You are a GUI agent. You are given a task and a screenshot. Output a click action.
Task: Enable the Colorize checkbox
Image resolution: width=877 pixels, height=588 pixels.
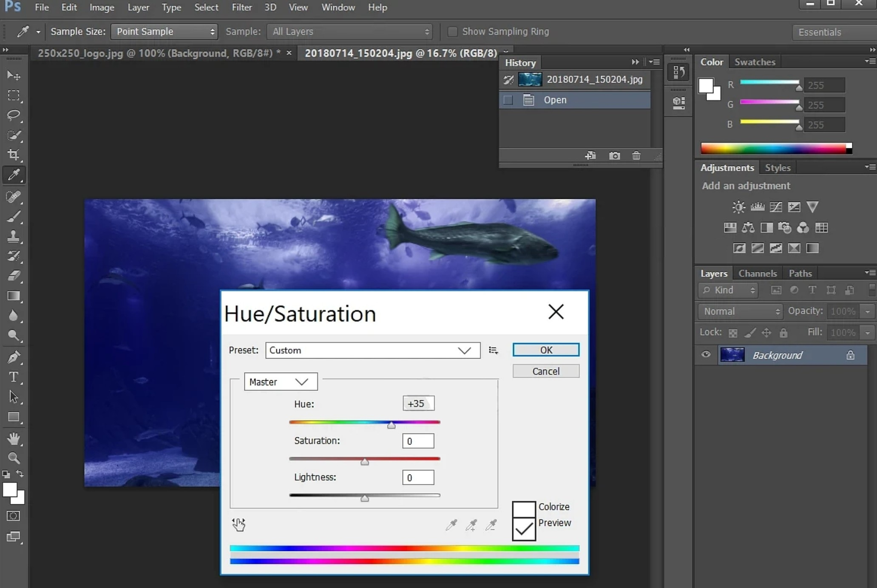click(x=524, y=509)
